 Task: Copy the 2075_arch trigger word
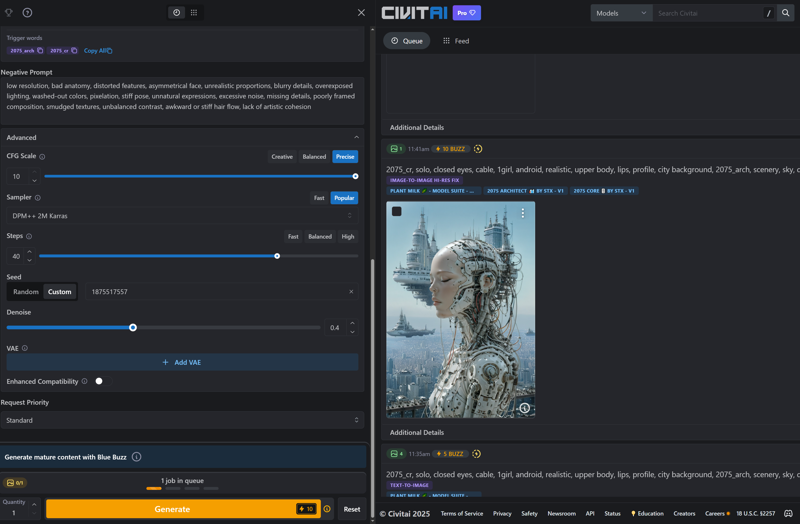pos(40,50)
